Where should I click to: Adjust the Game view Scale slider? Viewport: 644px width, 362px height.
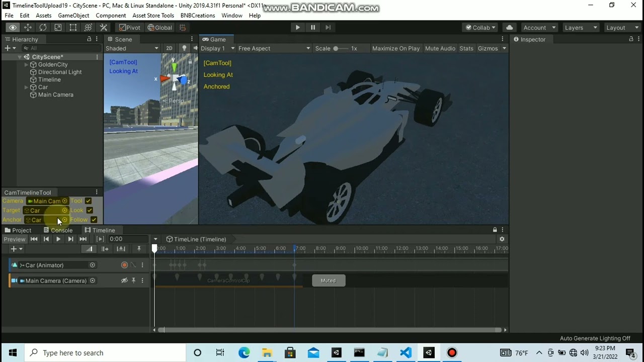(x=340, y=48)
